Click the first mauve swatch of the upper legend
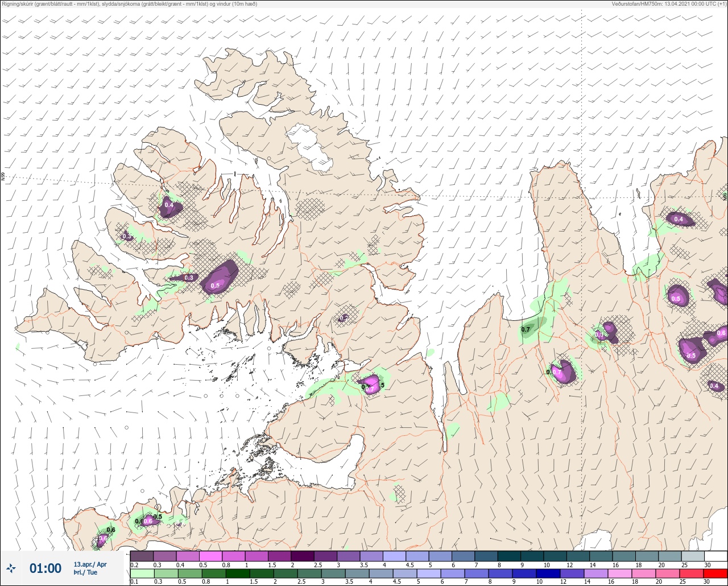The image size is (728, 586). pos(142,556)
